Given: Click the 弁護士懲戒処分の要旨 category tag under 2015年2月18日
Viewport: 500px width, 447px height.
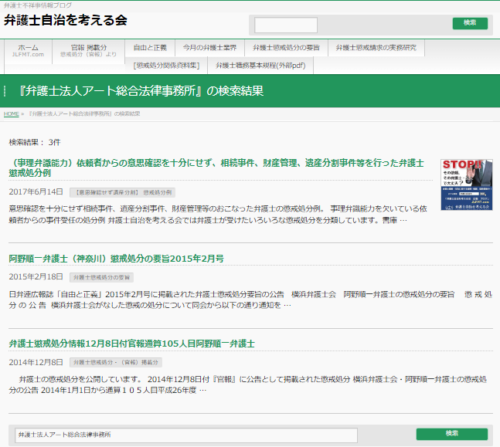Looking at the screenshot, I should 101,277.
